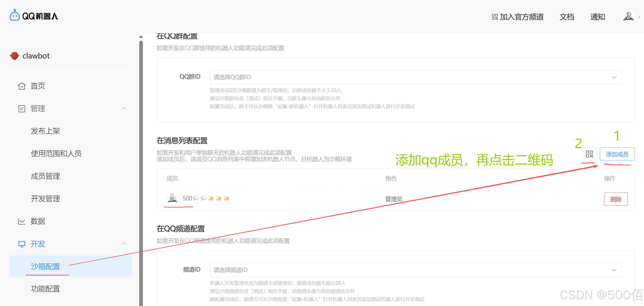Open the account menu arrow by avatar
Screen dimensions: 644x306
pos(639,17)
